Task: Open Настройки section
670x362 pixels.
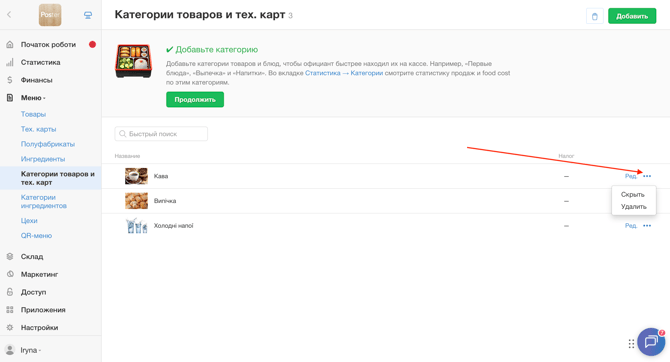Action: tap(39, 328)
